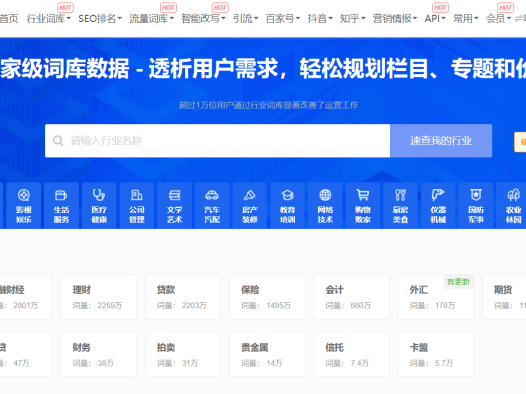Screen dimensions: 526x394
Task: Expand the 流量词库 dropdown menu
Action: pos(152,18)
